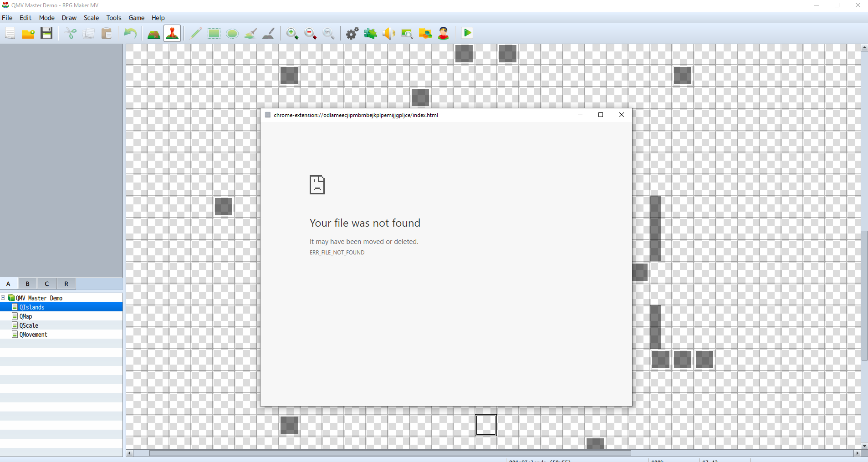Click the New Project toolbar icon
The width and height of the screenshot is (868, 462).
point(10,33)
